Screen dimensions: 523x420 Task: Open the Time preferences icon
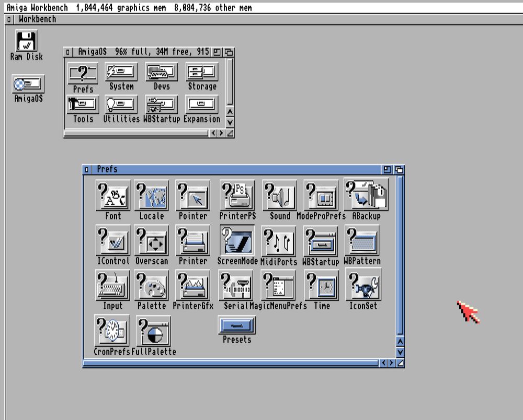[x=322, y=285]
